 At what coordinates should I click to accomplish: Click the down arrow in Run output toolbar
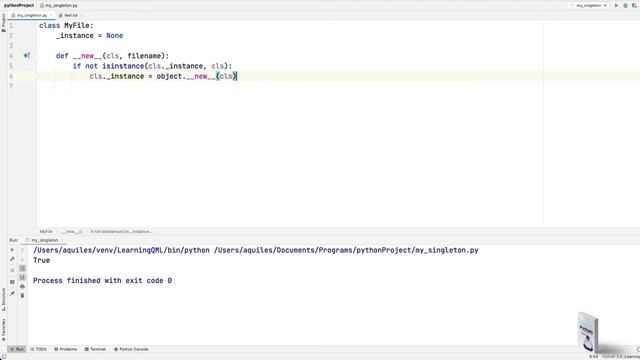coord(22,259)
